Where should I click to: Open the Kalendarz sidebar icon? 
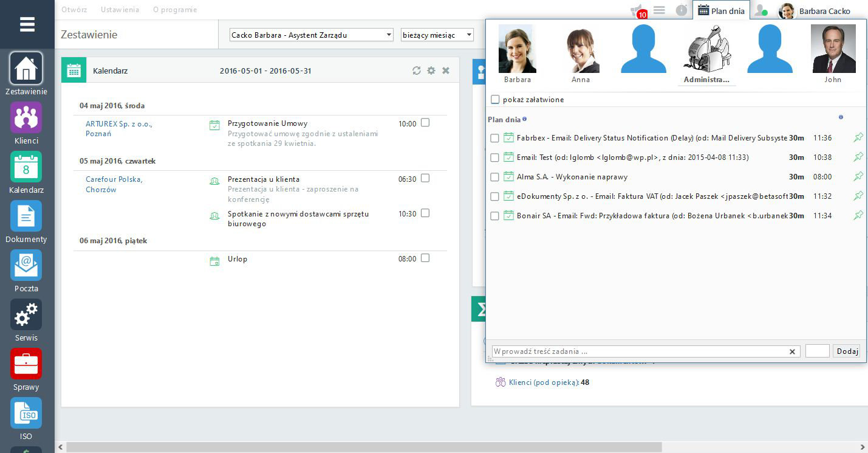point(26,167)
